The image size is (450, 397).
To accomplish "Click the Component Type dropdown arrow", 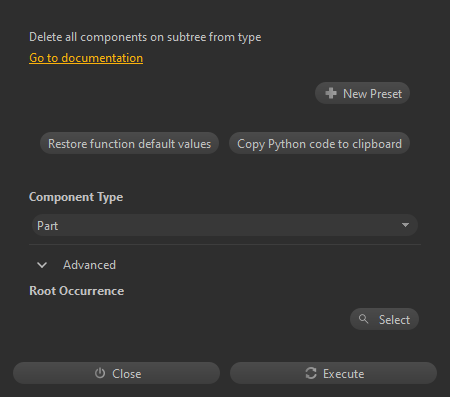I will pos(405,225).
